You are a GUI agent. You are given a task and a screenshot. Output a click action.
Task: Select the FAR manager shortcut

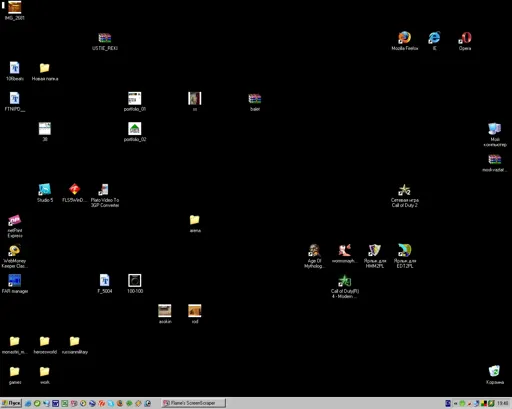tap(14, 281)
